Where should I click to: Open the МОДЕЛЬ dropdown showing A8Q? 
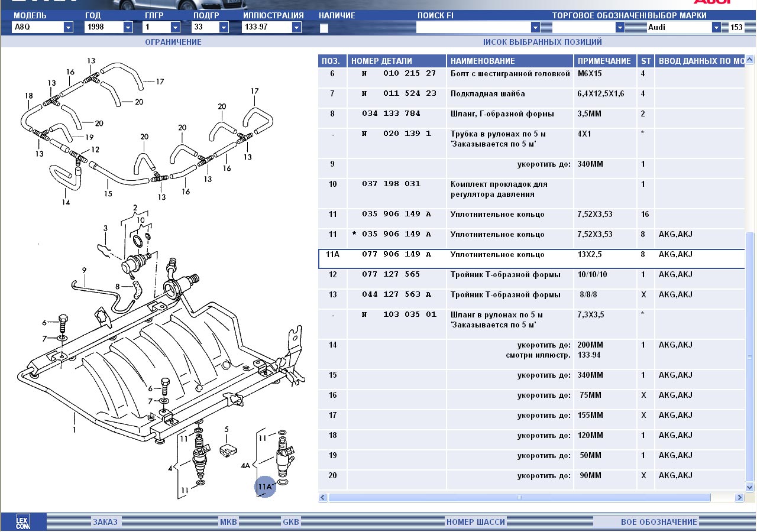click(68, 27)
